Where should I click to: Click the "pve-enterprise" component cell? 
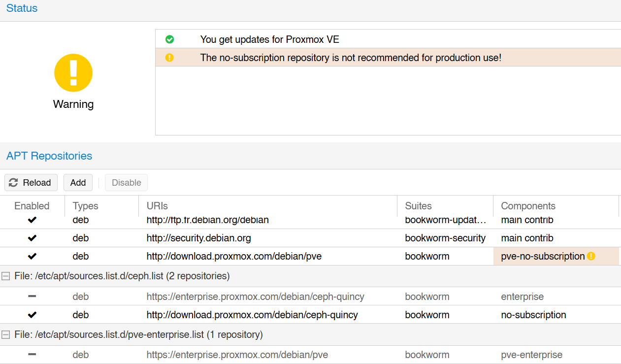[x=532, y=355]
